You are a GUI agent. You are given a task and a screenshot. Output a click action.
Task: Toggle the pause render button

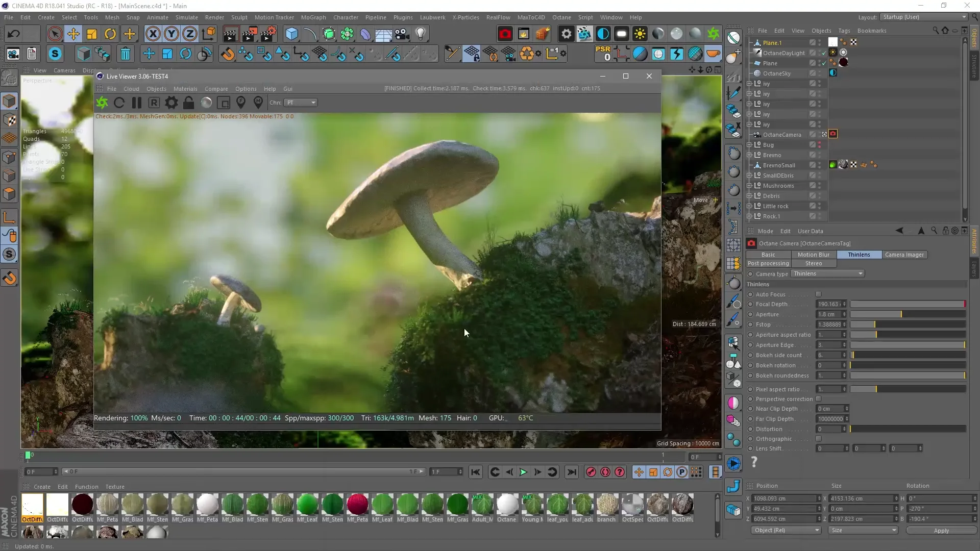(x=137, y=102)
